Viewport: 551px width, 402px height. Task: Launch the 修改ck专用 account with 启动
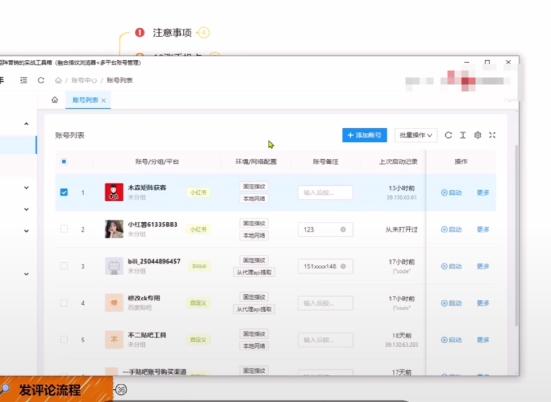(x=451, y=303)
